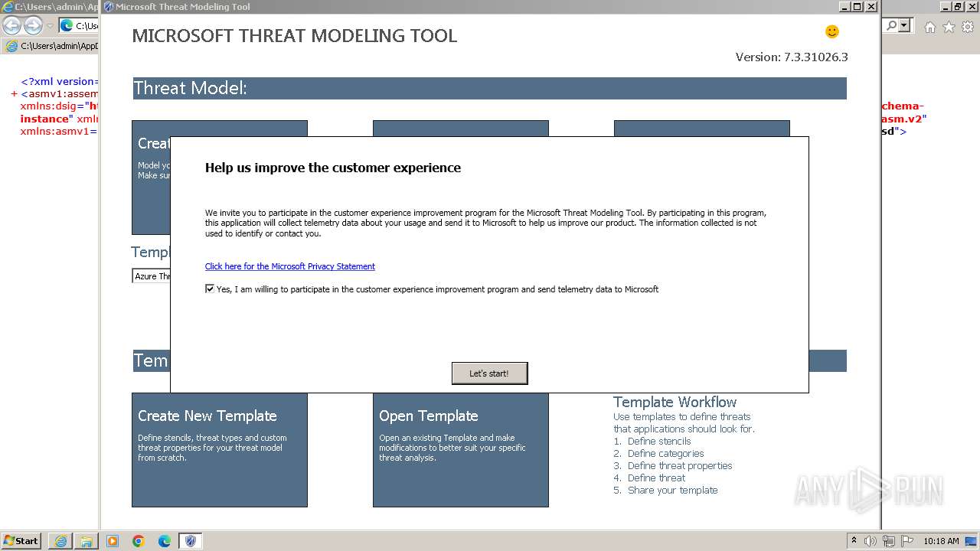Expand the Internet Explorer search dropdown arrow
The width and height of the screenshot is (980, 551).
click(906, 25)
